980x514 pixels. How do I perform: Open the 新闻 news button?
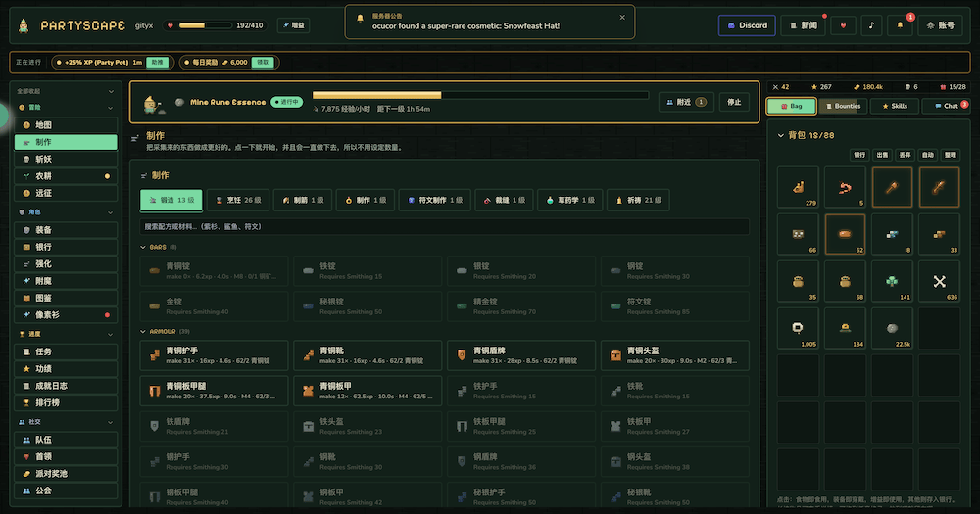[x=804, y=25]
